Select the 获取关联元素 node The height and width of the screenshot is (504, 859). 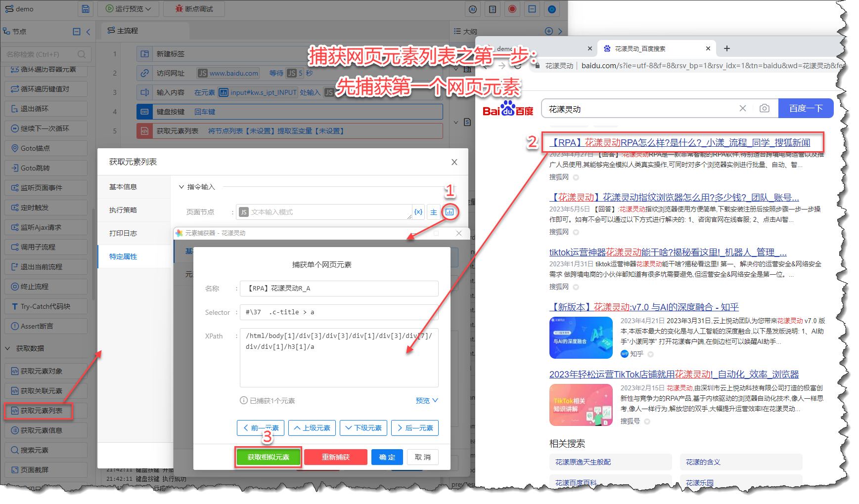tap(46, 391)
